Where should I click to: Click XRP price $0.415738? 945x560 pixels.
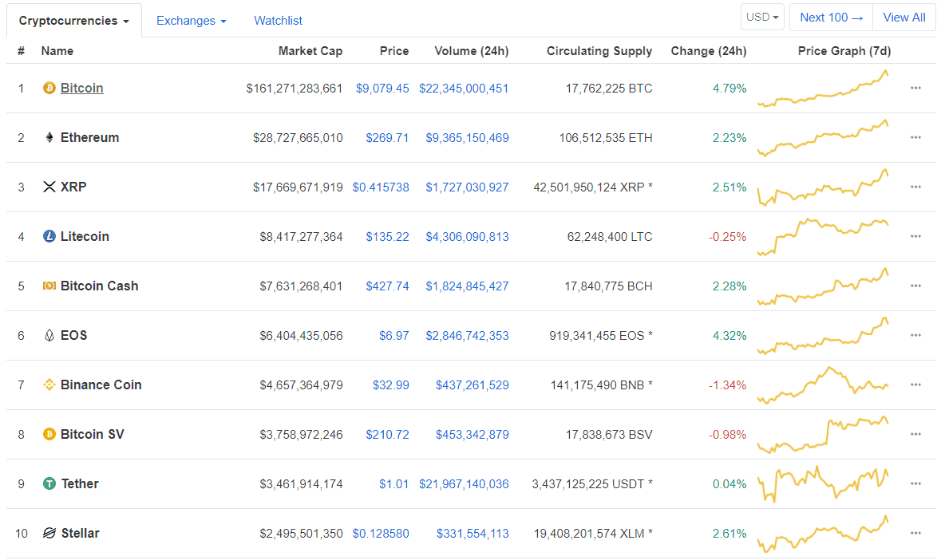coord(381,187)
